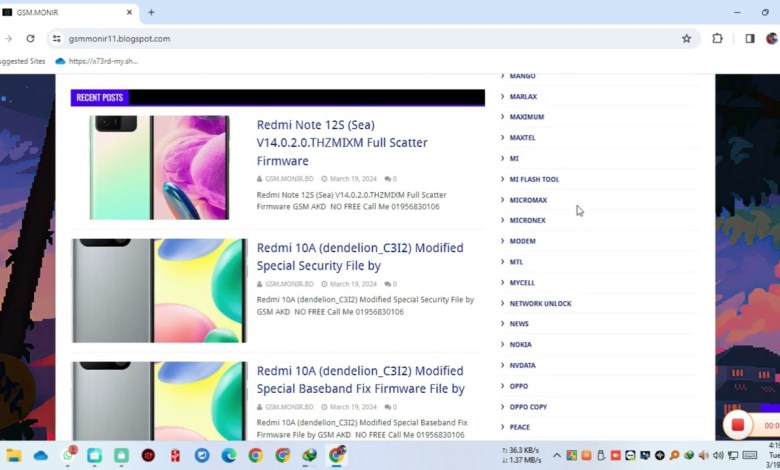Open WhatsApp from the taskbar
The width and height of the screenshot is (780, 470).
(68, 455)
